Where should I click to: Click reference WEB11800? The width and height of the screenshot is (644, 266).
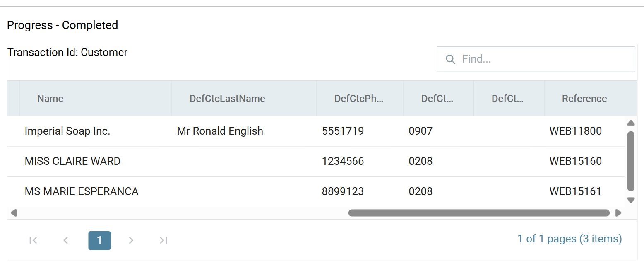click(x=575, y=131)
